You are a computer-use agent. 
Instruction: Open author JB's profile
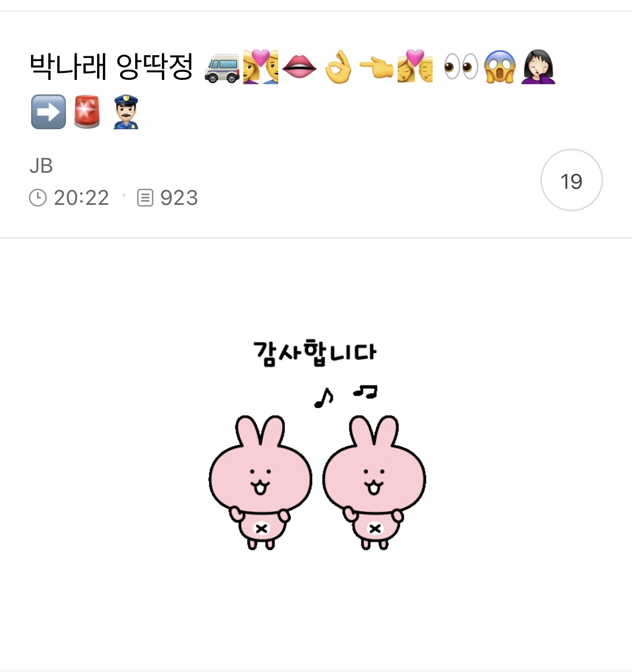(41, 166)
